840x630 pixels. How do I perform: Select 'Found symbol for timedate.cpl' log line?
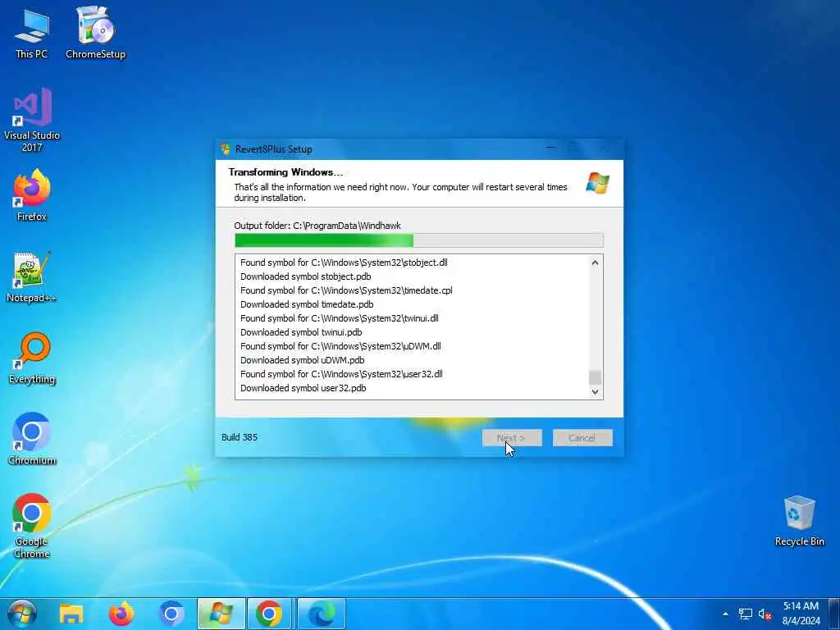click(x=346, y=290)
